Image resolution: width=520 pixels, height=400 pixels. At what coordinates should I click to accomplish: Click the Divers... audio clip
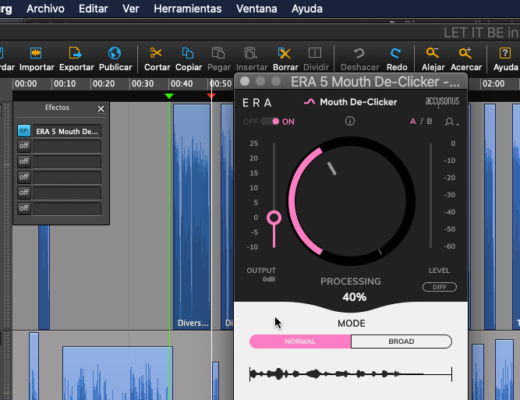point(192,217)
